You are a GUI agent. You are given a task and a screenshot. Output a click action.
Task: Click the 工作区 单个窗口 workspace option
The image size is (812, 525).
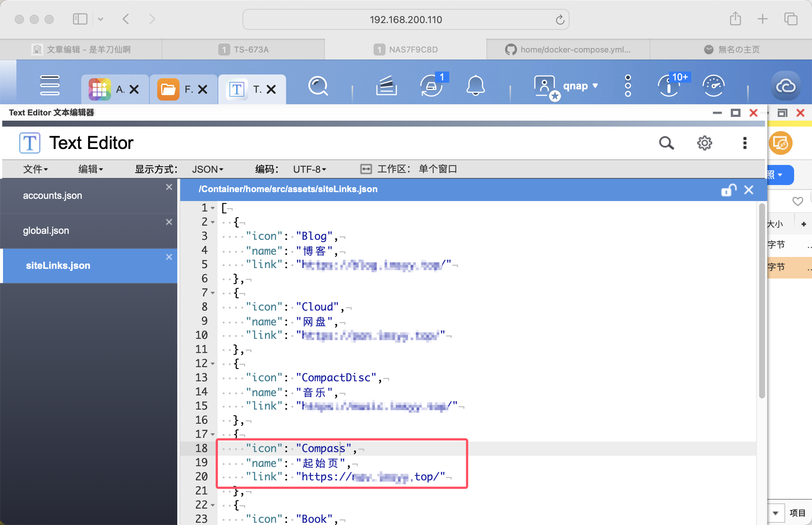point(409,169)
